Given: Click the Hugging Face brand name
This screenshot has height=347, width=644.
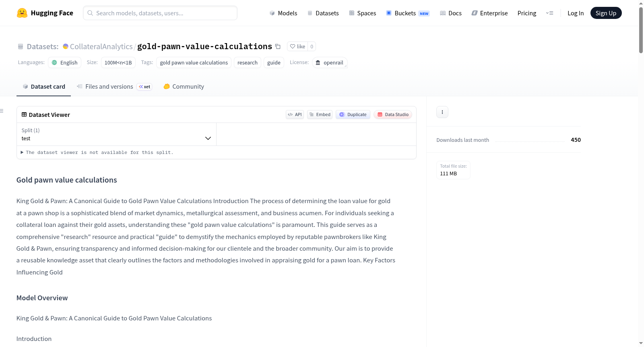Looking at the screenshot, I should click(52, 13).
